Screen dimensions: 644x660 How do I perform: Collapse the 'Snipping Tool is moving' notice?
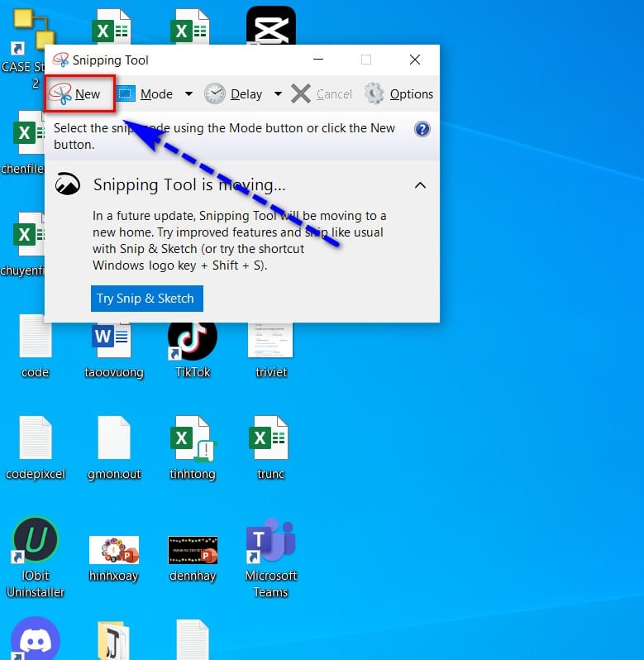tap(420, 184)
